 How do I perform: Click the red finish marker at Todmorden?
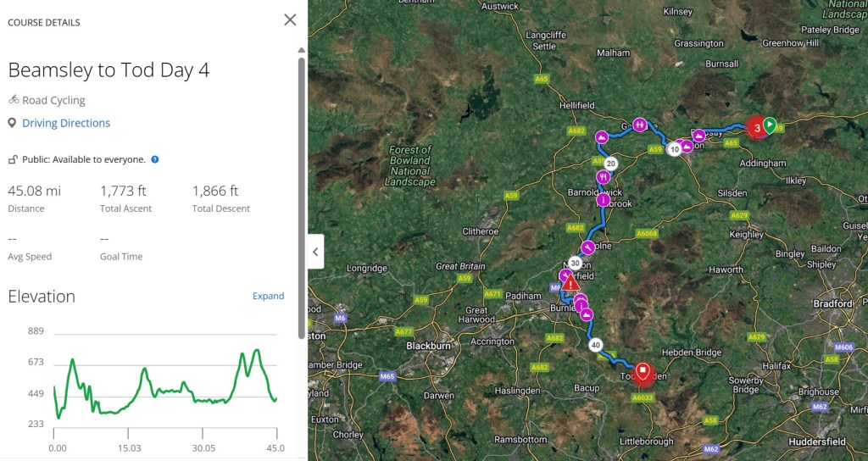pos(643,371)
